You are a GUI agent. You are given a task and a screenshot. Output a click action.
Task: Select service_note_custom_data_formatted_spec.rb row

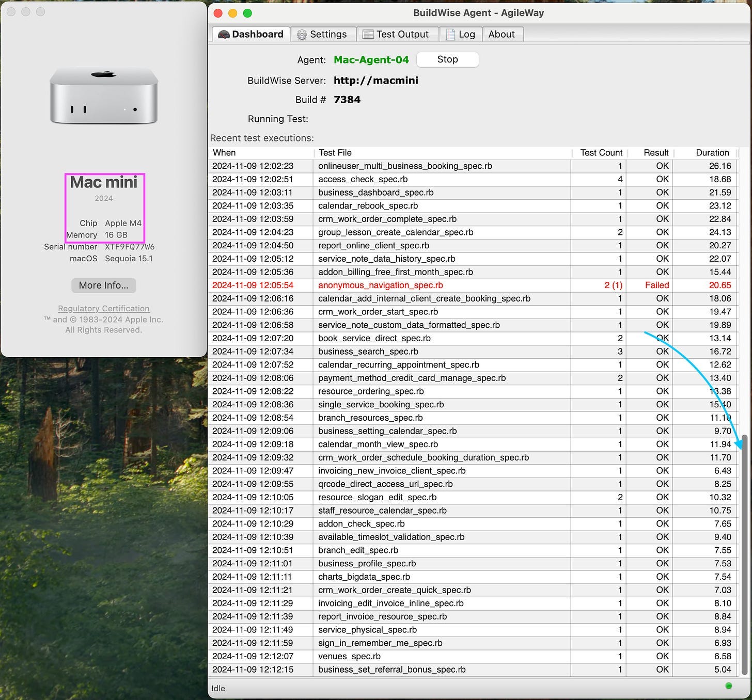(473, 325)
